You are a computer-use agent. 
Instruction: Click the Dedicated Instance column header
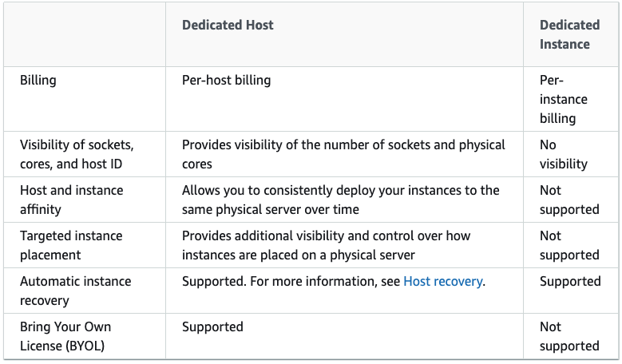[x=569, y=34]
